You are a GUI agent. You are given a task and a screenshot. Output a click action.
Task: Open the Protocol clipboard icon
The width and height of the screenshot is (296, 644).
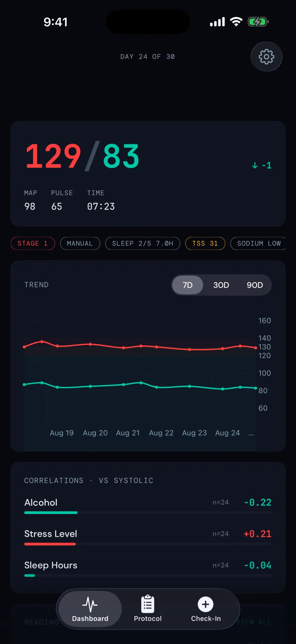pyautogui.click(x=148, y=604)
